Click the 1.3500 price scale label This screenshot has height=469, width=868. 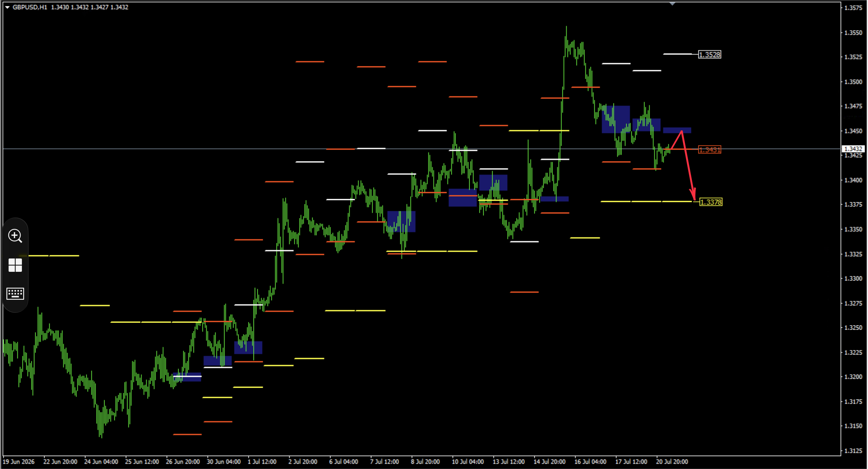coord(853,82)
